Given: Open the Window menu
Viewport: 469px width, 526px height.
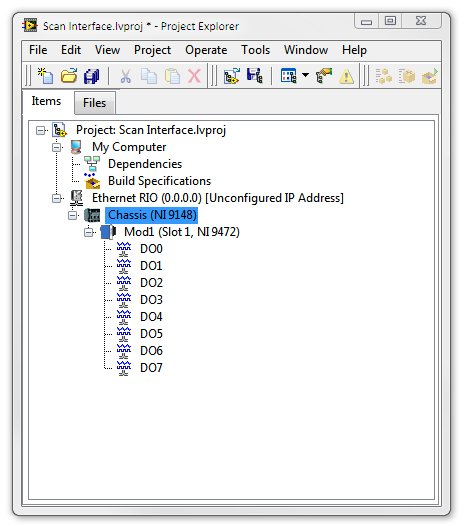Looking at the screenshot, I should (x=306, y=50).
